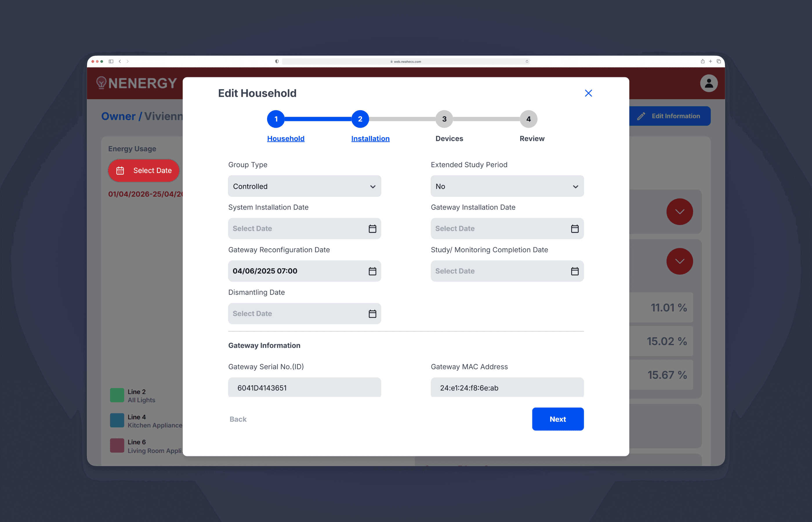812x522 pixels.
Task: Go to step 4 Review circle
Action: pos(528,119)
